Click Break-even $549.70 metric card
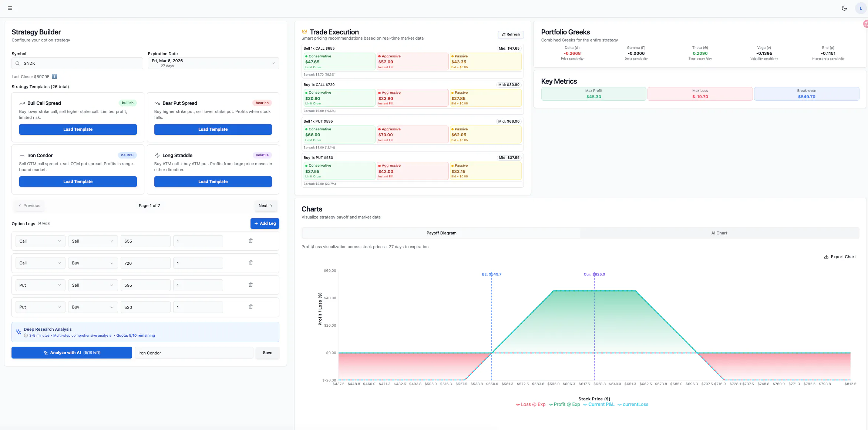 coord(807,94)
